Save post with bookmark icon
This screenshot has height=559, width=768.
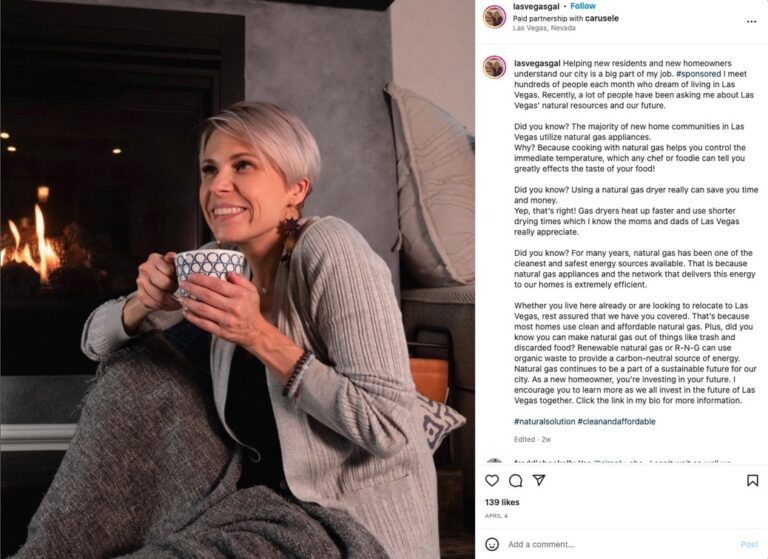tap(752, 480)
